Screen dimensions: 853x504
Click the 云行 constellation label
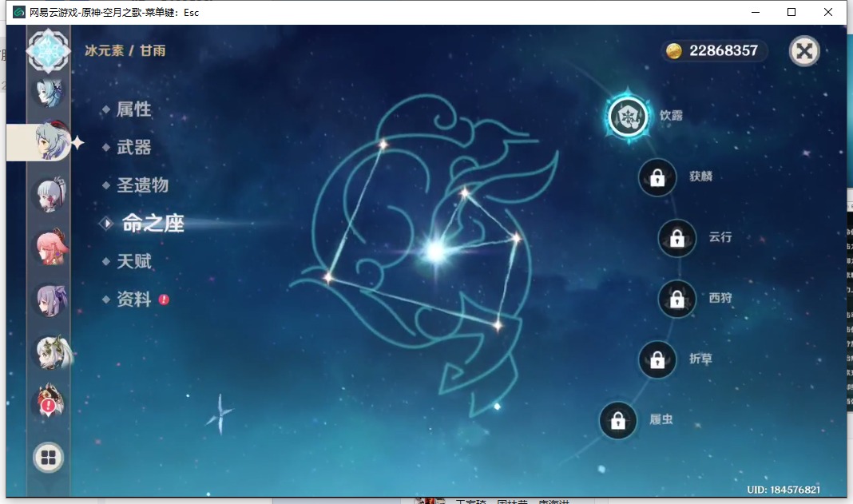tap(720, 236)
